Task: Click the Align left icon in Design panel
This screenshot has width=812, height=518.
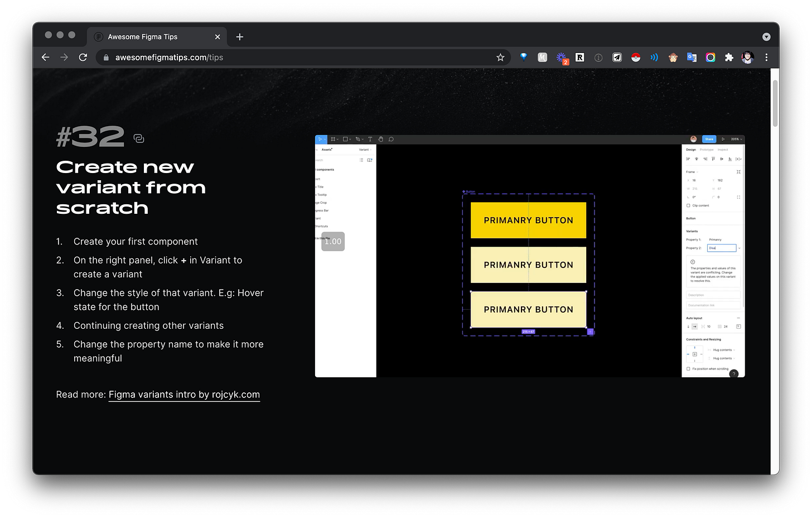Action: pos(688,159)
